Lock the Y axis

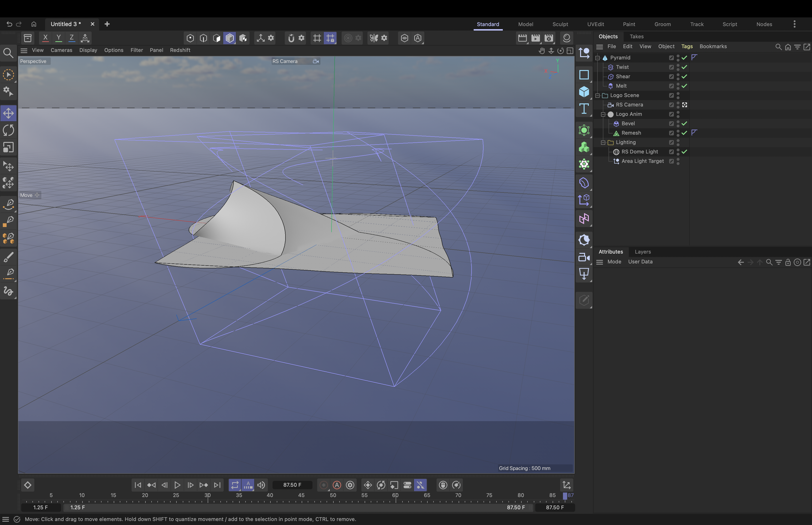(x=59, y=38)
